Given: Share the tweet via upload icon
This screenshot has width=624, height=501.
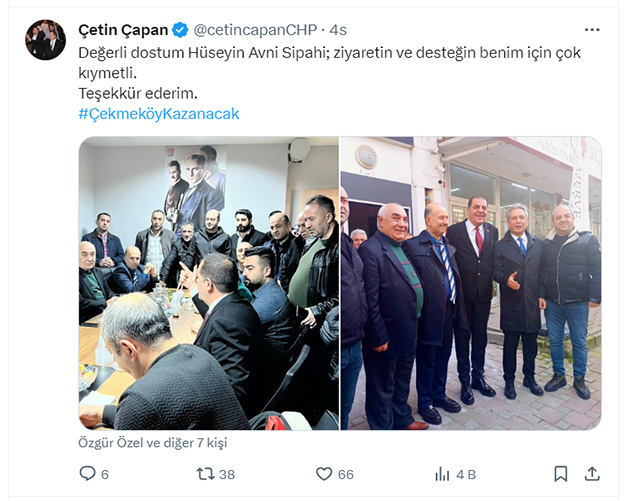Looking at the screenshot, I should [592, 473].
